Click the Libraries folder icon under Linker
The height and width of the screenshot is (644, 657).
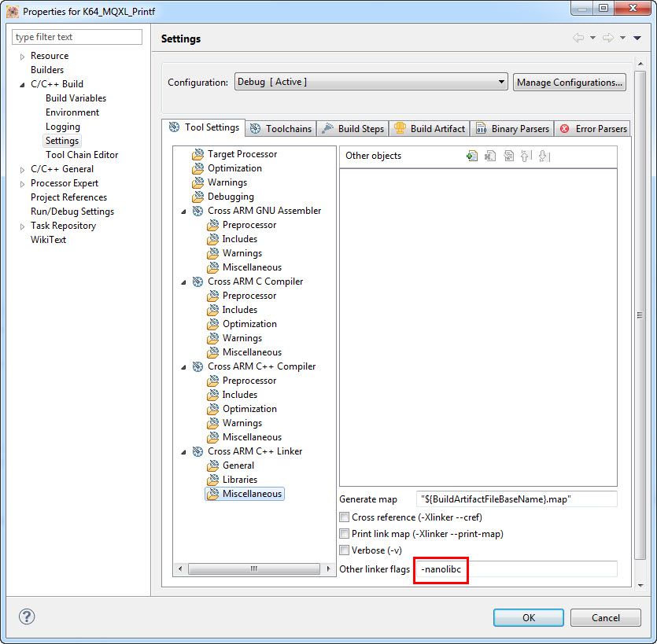point(213,480)
